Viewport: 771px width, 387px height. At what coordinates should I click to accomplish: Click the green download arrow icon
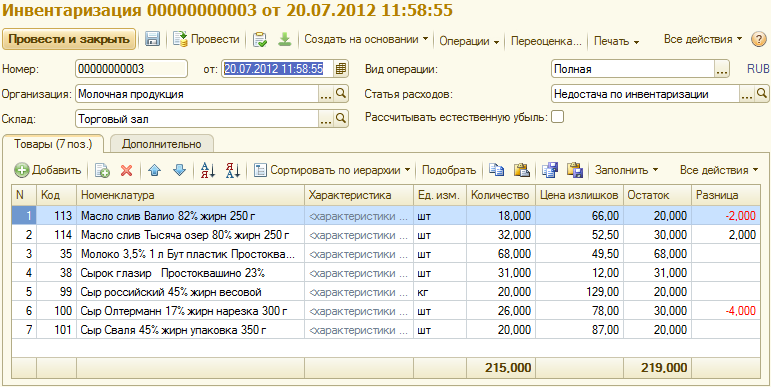284,39
